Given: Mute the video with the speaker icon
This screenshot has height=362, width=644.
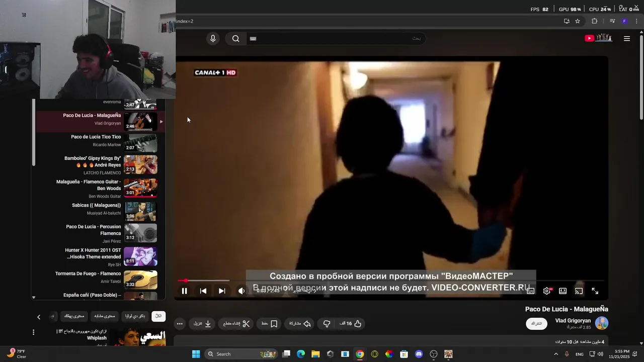Looking at the screenshot, I should (242, 291).
